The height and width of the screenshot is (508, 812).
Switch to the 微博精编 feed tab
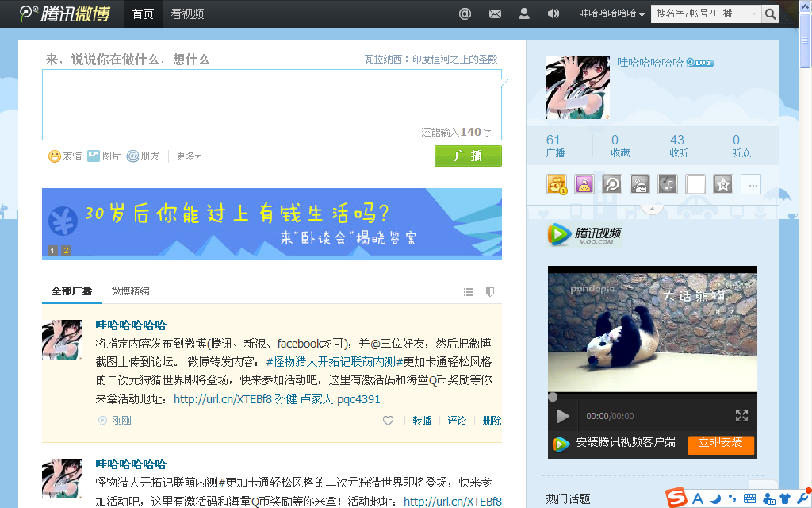tap(131, 291)
